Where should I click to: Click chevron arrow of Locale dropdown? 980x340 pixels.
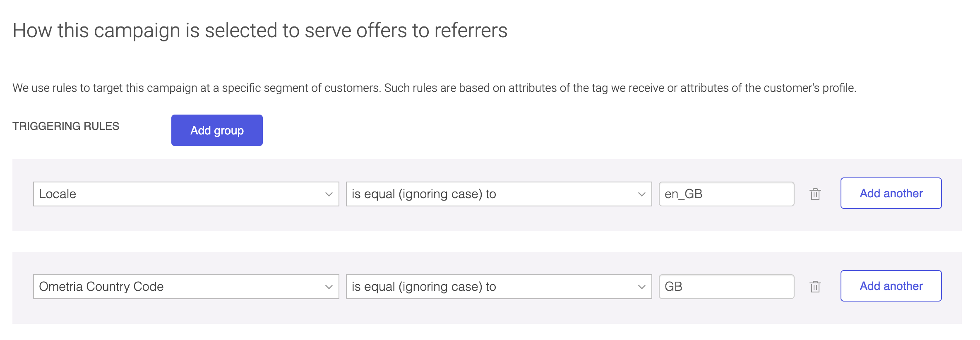tap(329, 194)
